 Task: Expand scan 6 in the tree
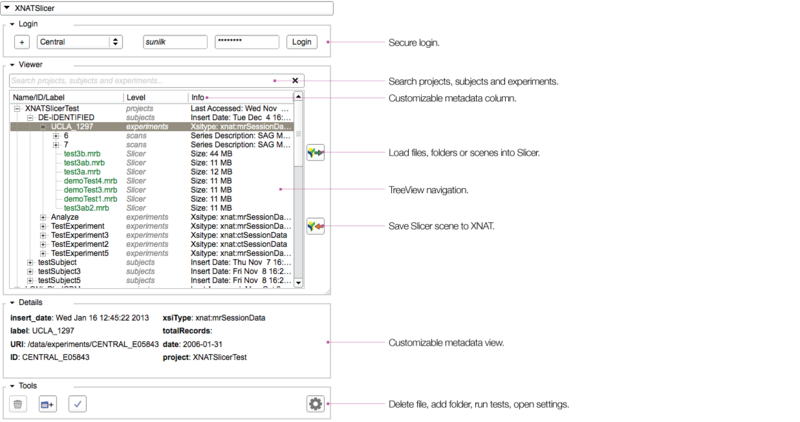point(55,135)
